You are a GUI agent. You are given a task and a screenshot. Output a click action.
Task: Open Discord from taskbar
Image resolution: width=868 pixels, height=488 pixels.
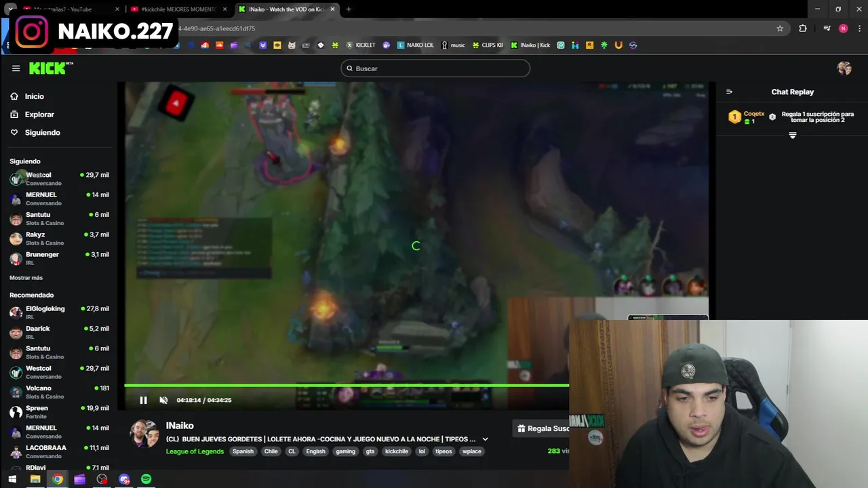(x=124, y=479)
